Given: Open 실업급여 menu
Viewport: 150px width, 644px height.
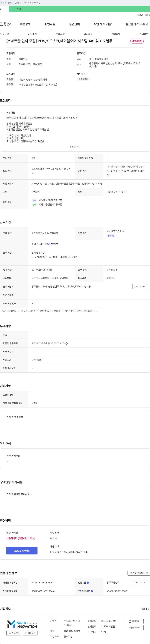Looking at the screenshot, I should click(x=74, y=24).
